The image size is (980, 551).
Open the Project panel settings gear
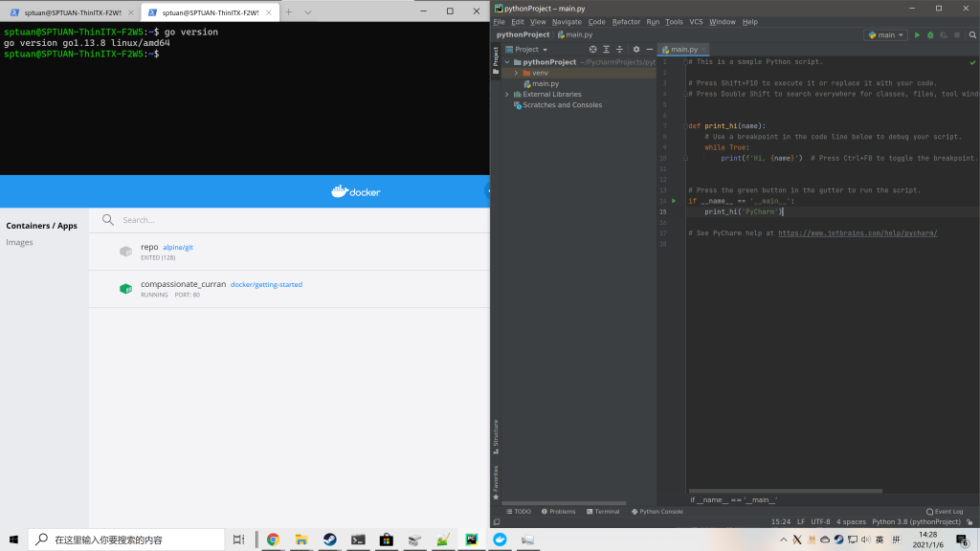[x=635, y=49]
